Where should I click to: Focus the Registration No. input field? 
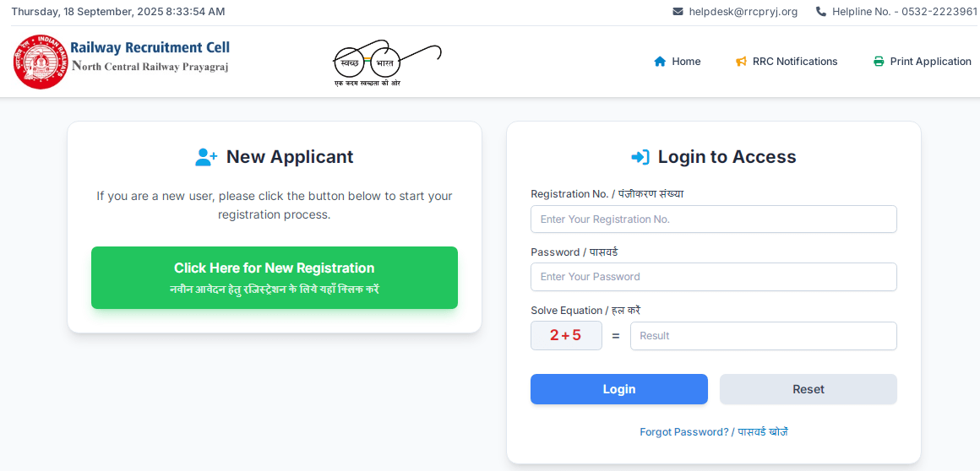point(714,219)
